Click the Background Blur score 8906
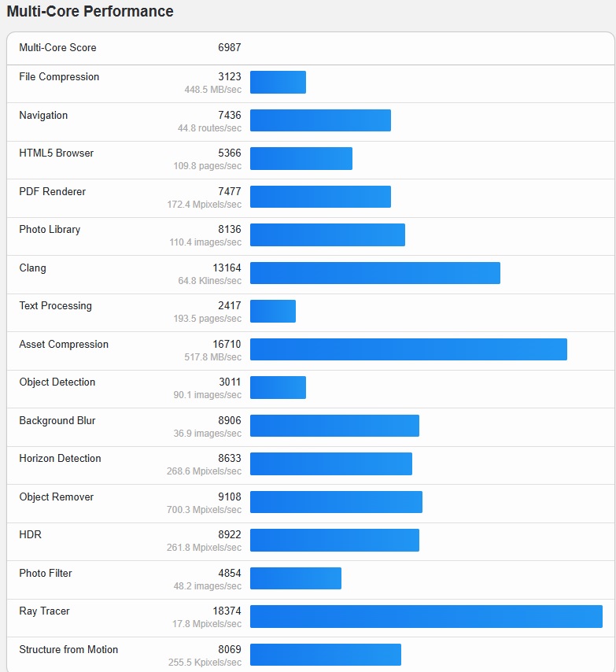Screen dimensions: 616x672 coord(230,421)
